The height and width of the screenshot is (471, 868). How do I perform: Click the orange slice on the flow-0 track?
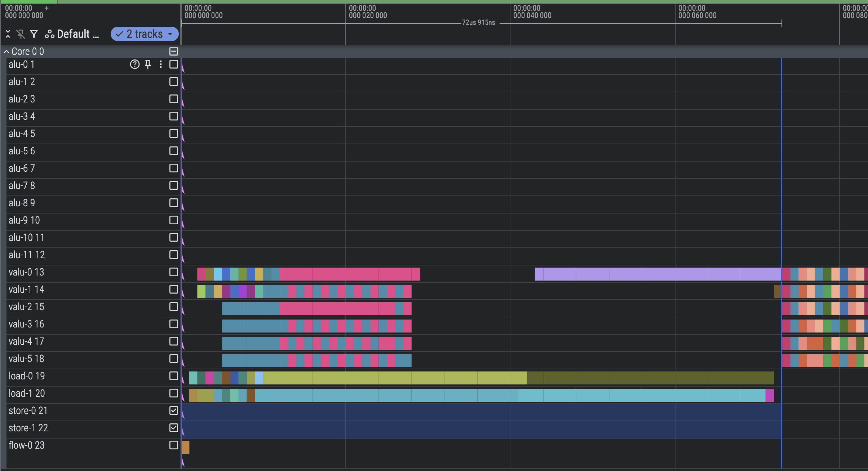click(x=185, y=447)
